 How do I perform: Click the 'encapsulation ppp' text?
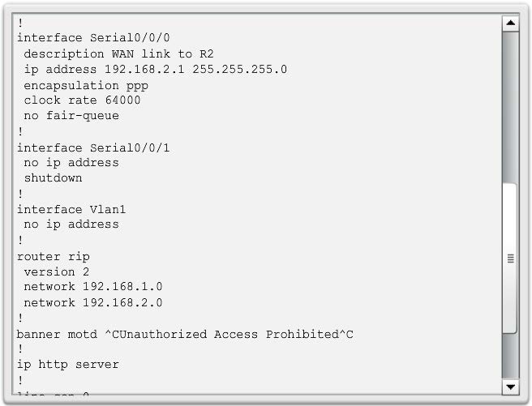click(x=86, y=85)
